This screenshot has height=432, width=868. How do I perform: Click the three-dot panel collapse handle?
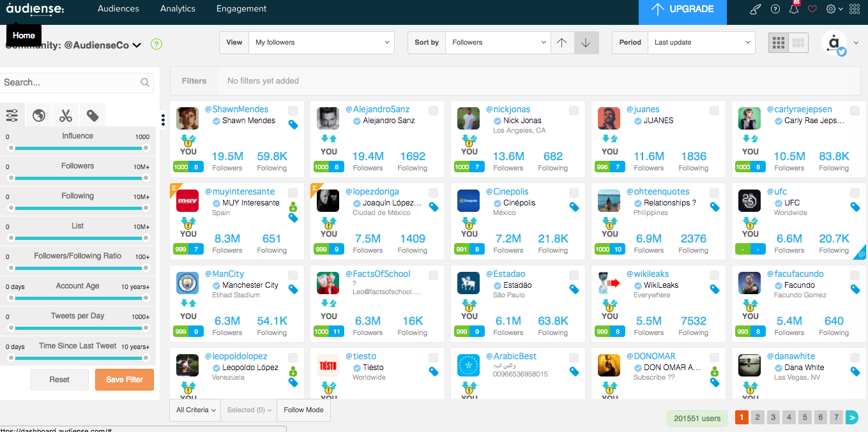pos(164,120)
